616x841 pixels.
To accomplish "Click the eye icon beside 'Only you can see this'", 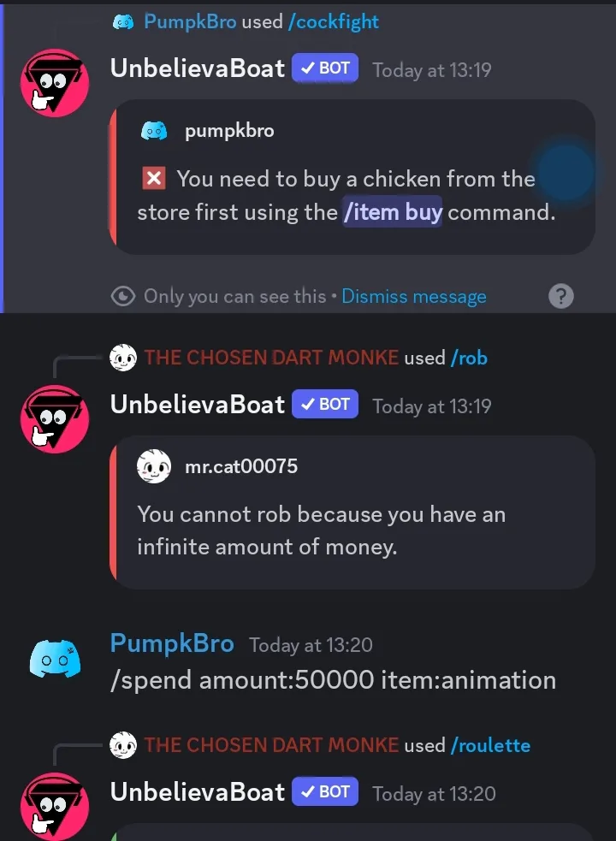I will click(123, 296).
